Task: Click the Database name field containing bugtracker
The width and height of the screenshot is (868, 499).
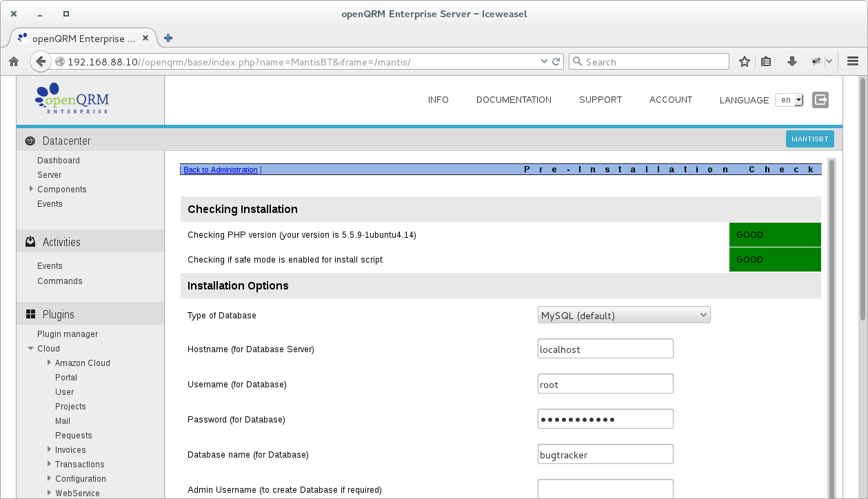Action: 605,454
